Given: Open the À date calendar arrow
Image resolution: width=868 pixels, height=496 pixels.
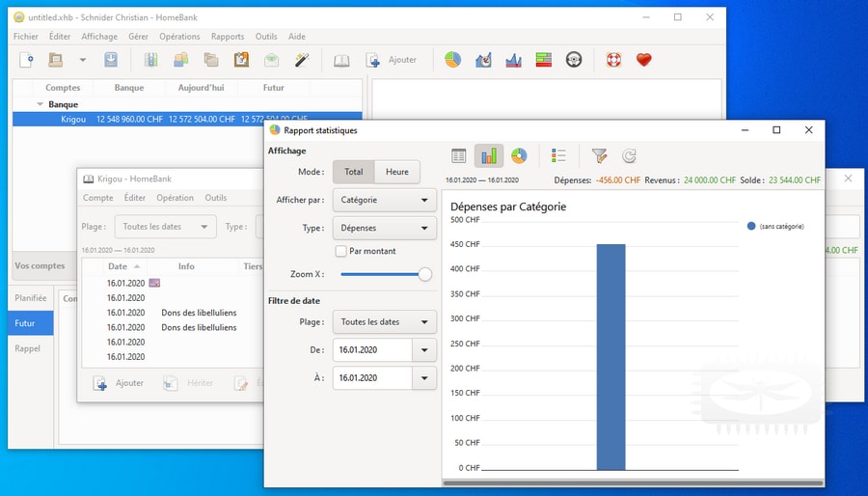Looking at the screenshot, I should pos(424,378).
